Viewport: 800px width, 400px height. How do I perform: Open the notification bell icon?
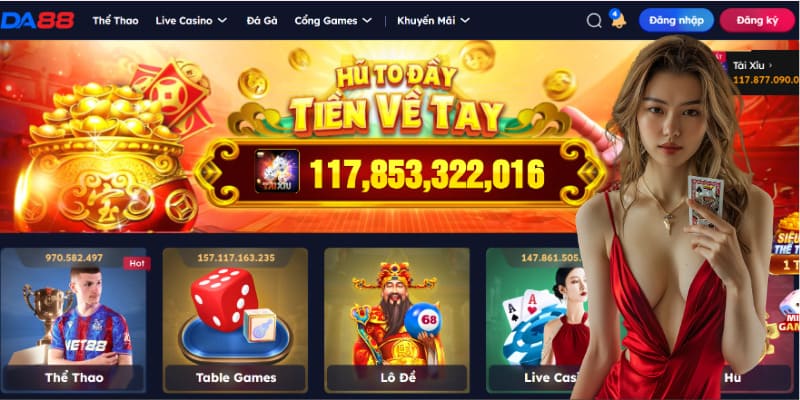618,19
